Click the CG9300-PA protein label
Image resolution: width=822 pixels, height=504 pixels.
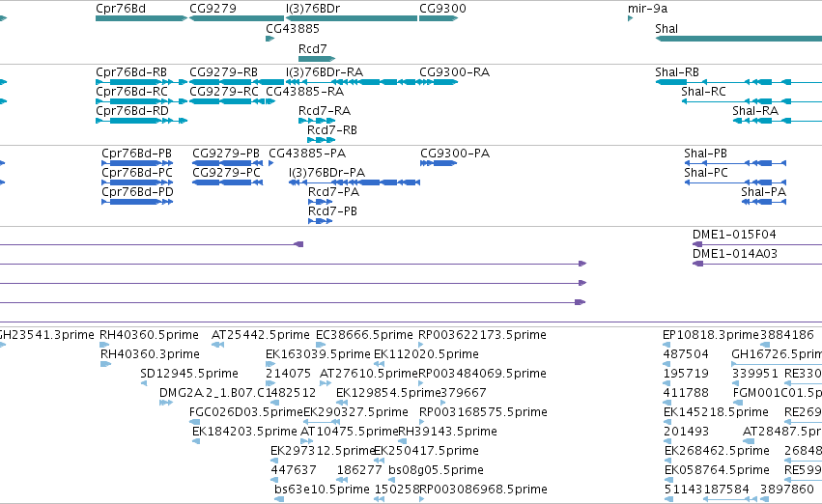point(455,154)
